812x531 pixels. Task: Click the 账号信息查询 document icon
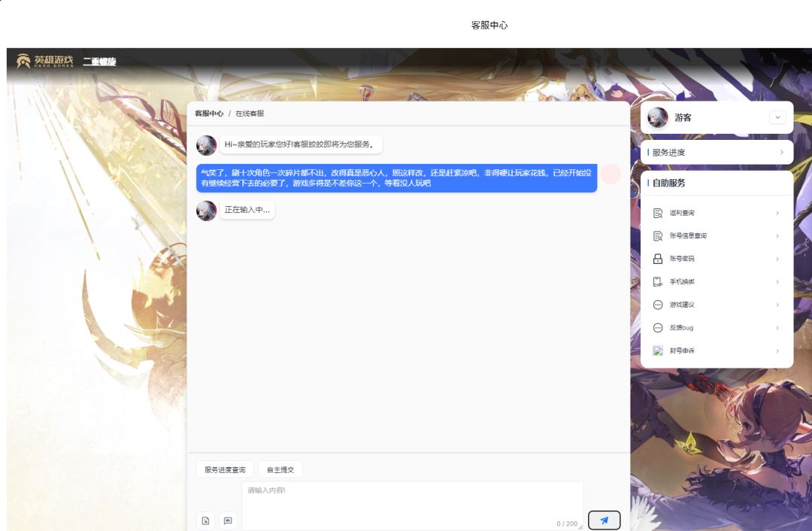(x=658, y=235)
